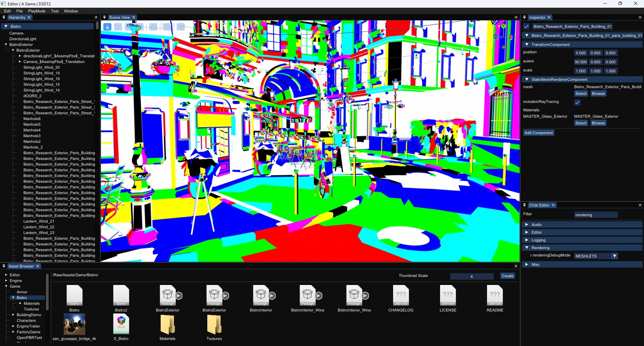This screenshot has height=346, width=644.
Task: Open the S_Bistro HLSL shader file icon
Action: [121, 324]
